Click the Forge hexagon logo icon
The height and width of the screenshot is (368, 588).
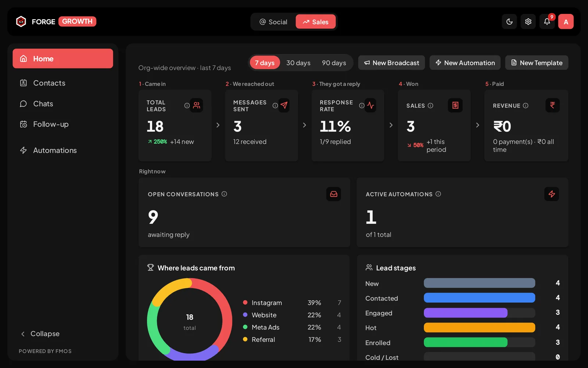(x=21, y=22)
